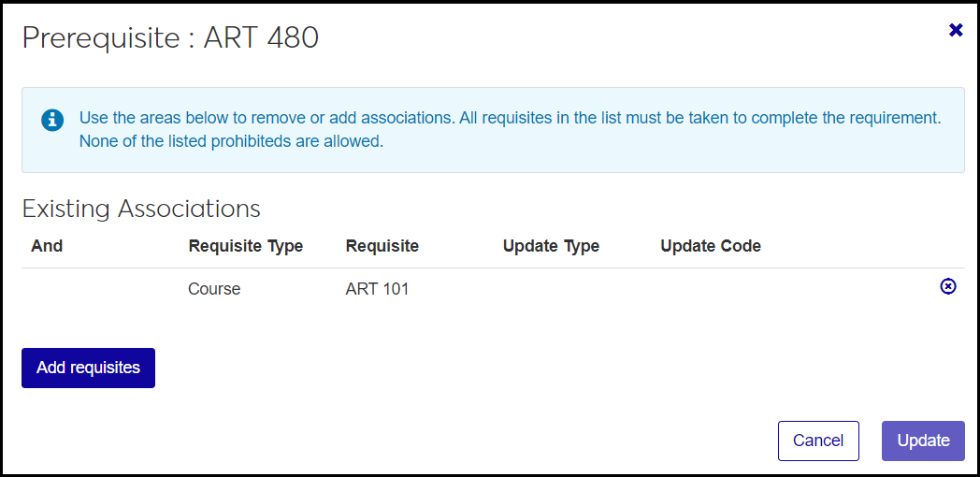Cancel the prerequisite changes
The image size is (980, 477).
point(817,441)
